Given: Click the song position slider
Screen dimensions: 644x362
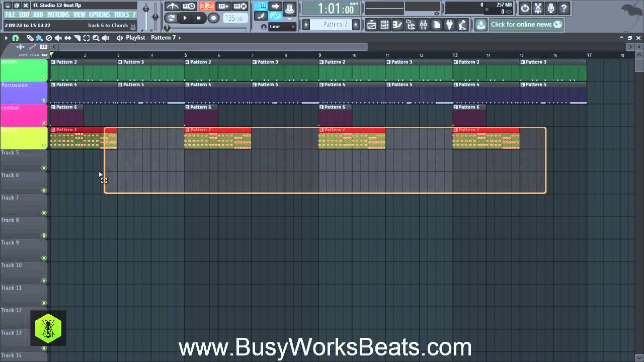Looking at the screenshot, I should (x=206, y=28).
